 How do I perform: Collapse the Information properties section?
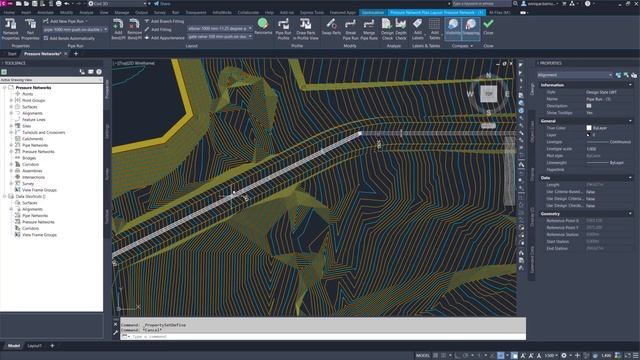click(x=630, y=85)
